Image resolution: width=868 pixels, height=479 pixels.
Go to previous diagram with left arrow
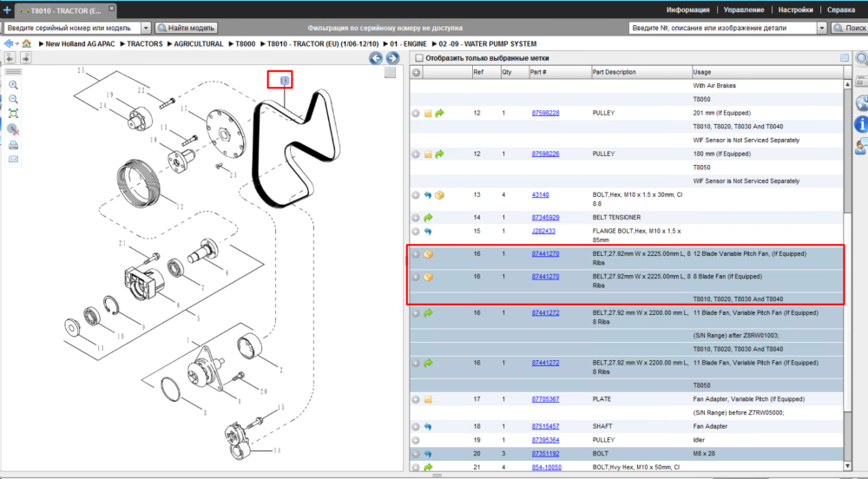click(375, 58)
